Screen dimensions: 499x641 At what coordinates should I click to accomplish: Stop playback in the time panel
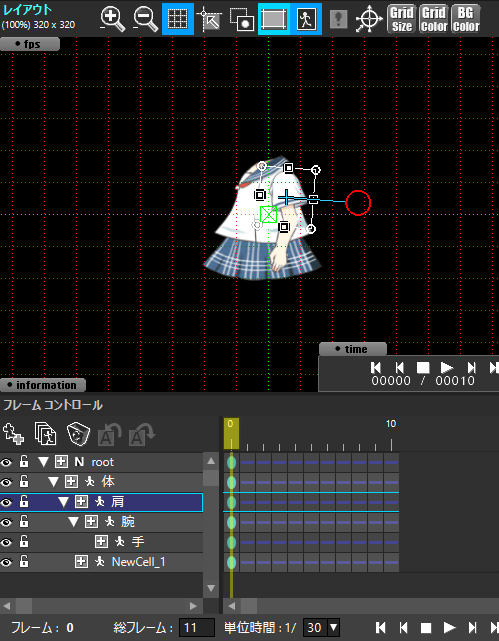coord(423,368)
